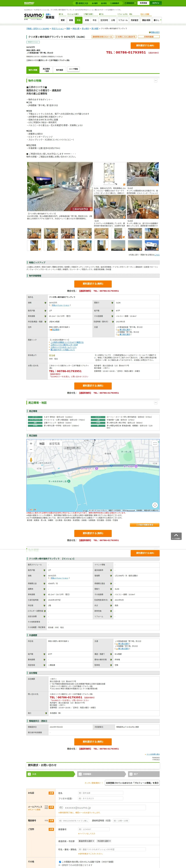The image size is (186, 868).
Task: Open 都道府県を選択 dropdown
Action: (86, 841)
